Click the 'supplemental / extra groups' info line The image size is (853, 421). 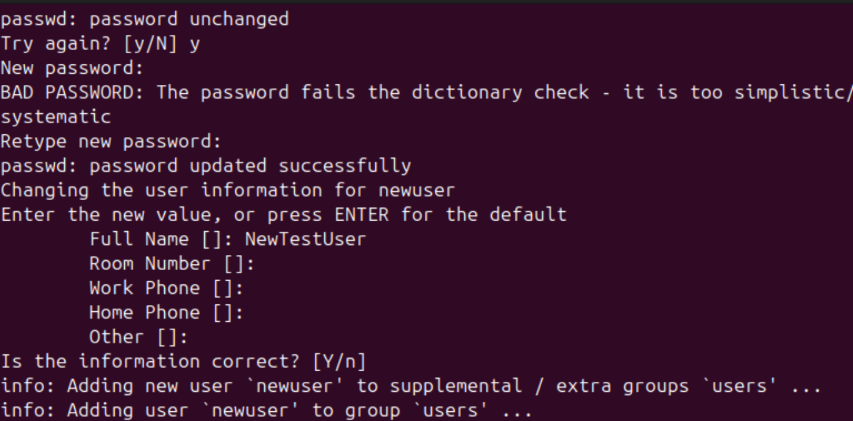(x=411, y=386)
